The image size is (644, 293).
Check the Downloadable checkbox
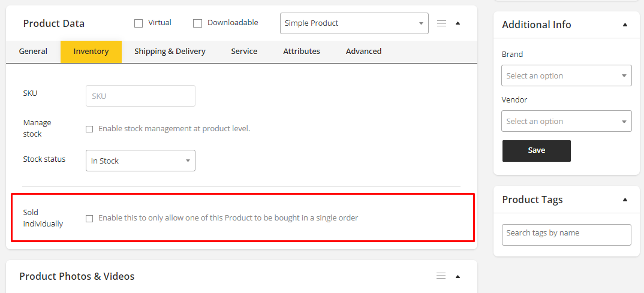[197, 23]
